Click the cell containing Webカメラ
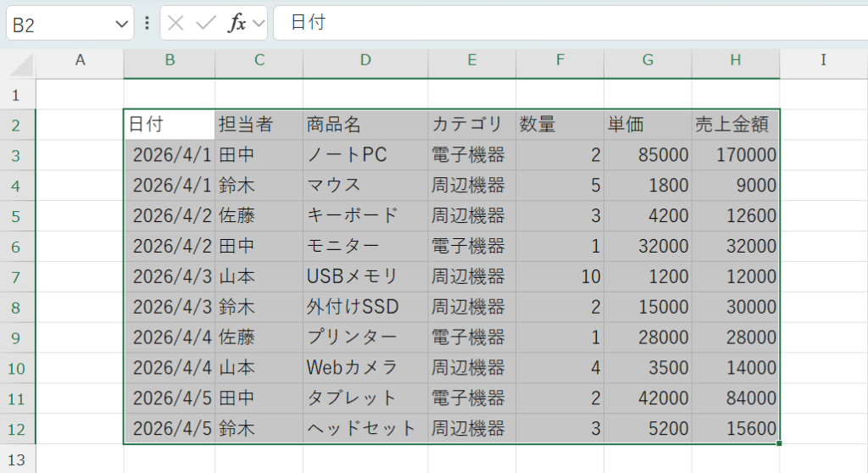Image resolution: width=868 pixels, height=473 pixels. click(365, 369)
